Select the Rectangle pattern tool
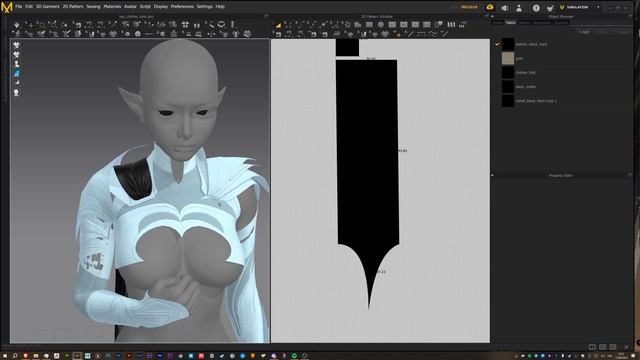This screenshot has width=640, height=360. [369, 25]
